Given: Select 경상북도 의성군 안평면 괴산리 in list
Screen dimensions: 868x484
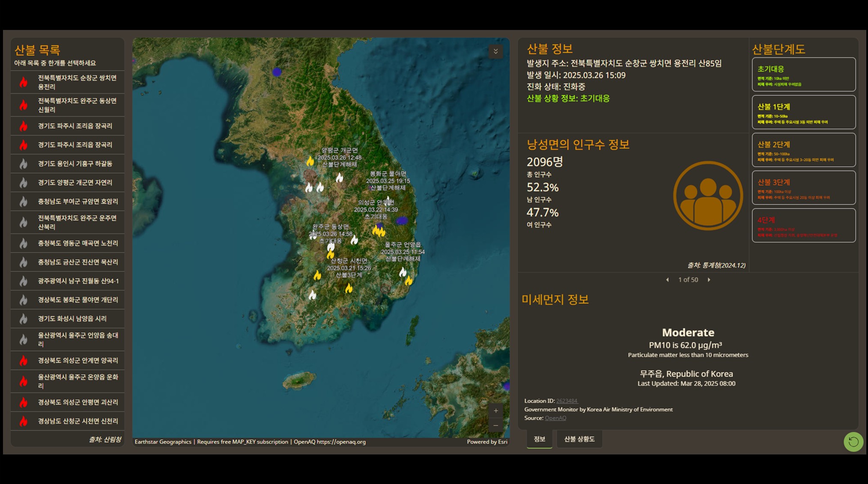Looking at the screenshot, I should [68, 402].
